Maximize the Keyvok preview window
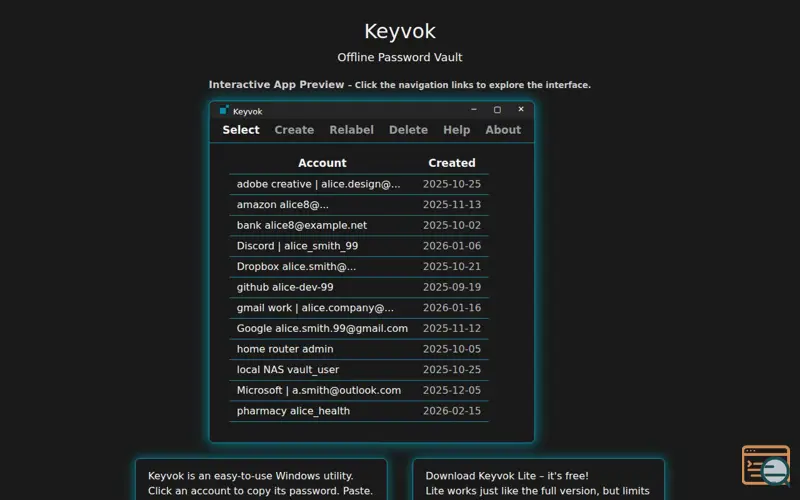 497,110
